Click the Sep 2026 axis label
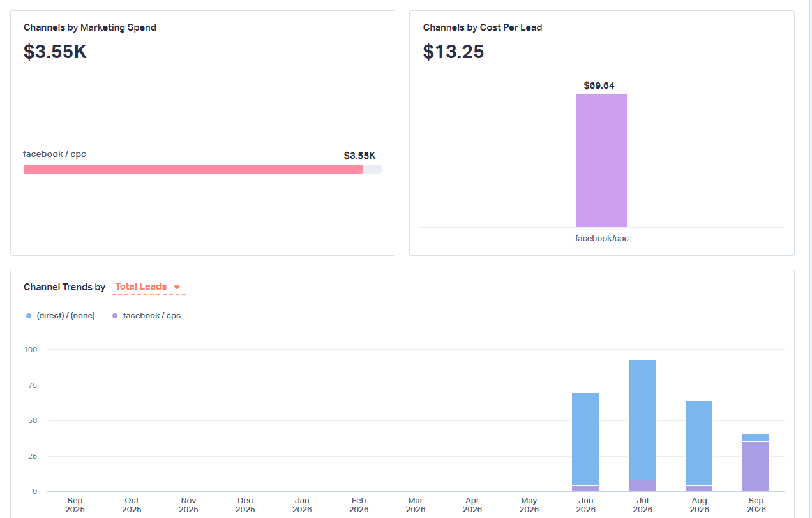This screenshot has height=518, width=812. (x=756, y=505)
